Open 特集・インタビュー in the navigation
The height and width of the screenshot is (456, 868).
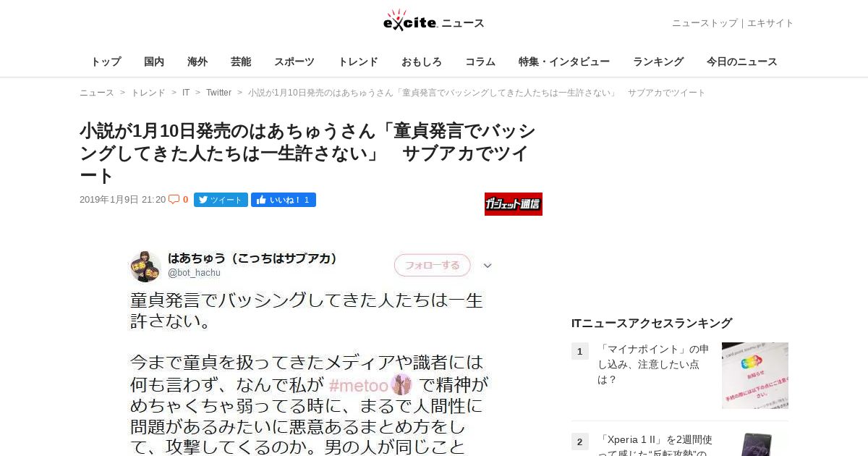(x=564, y=62)
